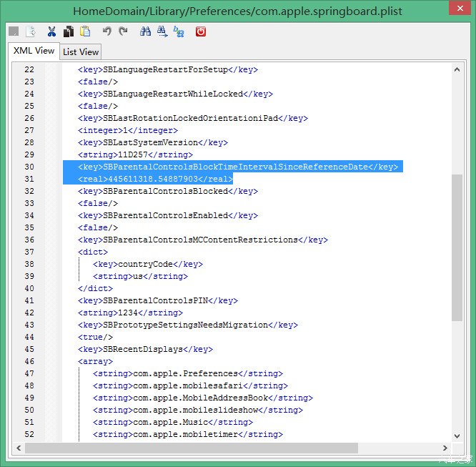Click the horizontal scrollbar's left arrow
476x467 pixels.
click(19, 448)
